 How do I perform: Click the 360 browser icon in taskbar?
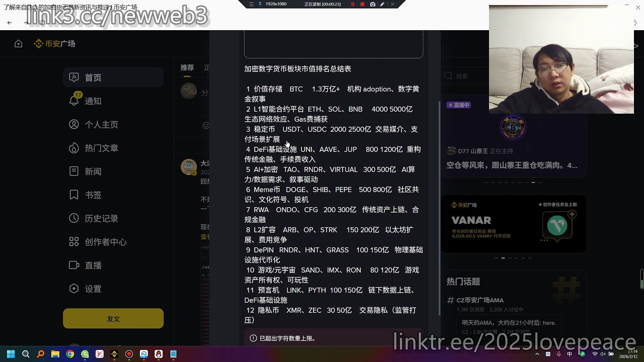coord(85,354)
